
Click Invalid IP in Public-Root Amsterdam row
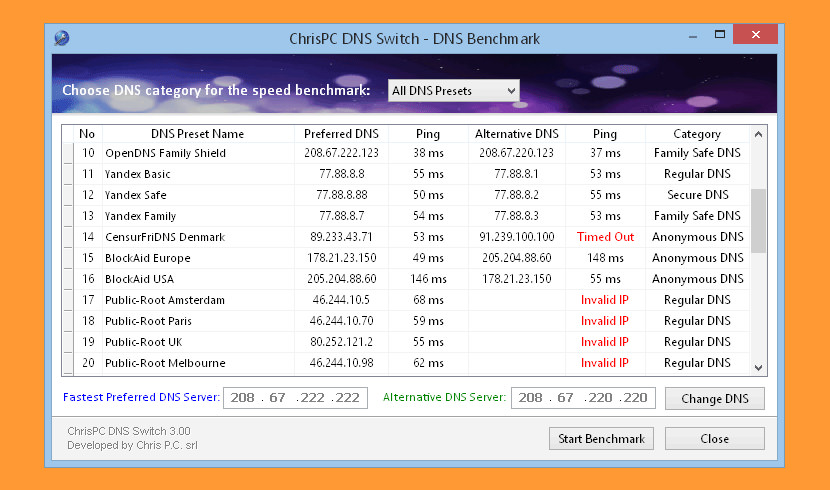click(x=605, y=300)
